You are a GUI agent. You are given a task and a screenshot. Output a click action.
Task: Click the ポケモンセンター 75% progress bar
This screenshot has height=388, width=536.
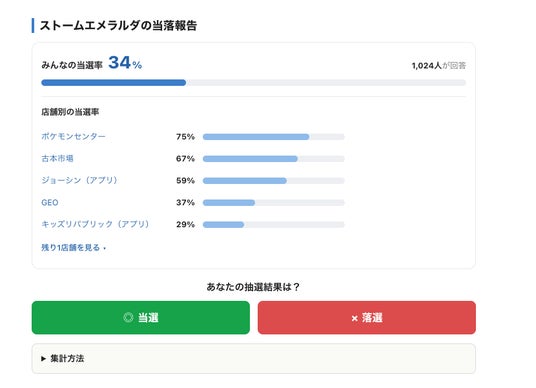click(x=273, y=137)
